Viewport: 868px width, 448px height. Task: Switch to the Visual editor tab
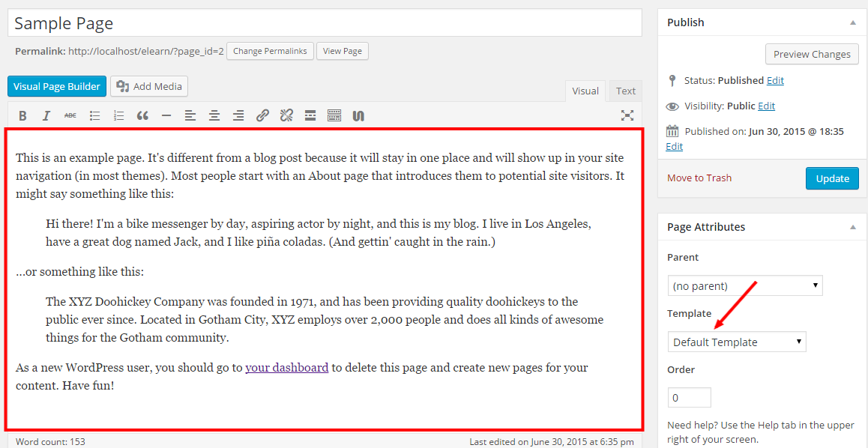point(585,91)
